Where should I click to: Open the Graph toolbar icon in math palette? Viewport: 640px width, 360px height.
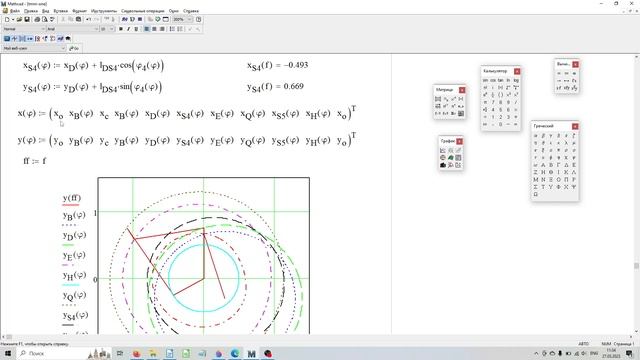tap(15, 39)
